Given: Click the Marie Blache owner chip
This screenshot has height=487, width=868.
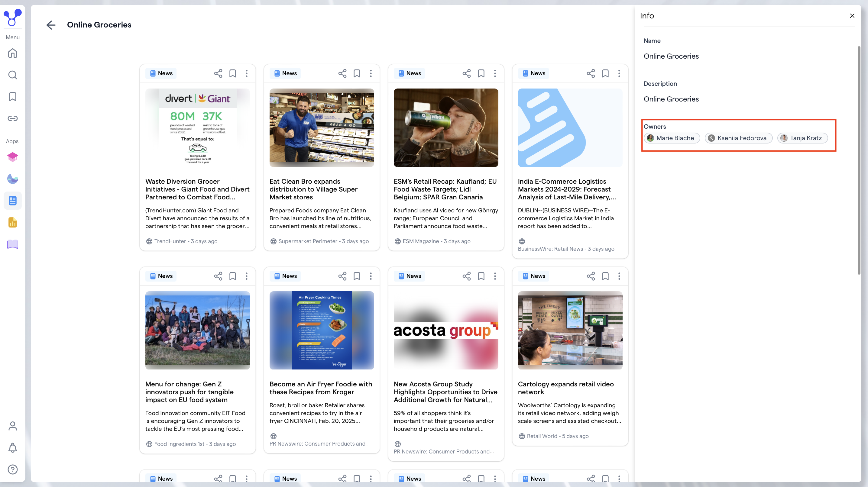Looking at the screenshot, I should [x=672, y=138].
